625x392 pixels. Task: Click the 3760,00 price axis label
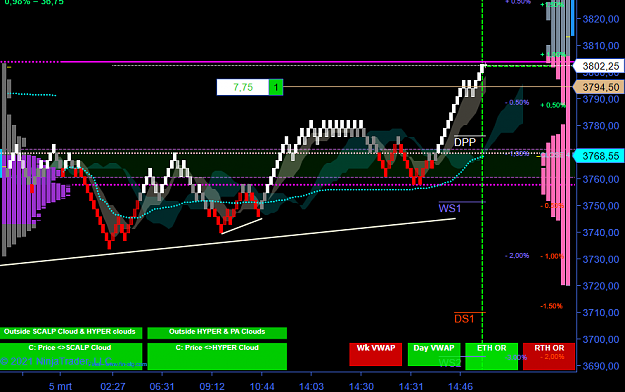[x=601, y=179]
